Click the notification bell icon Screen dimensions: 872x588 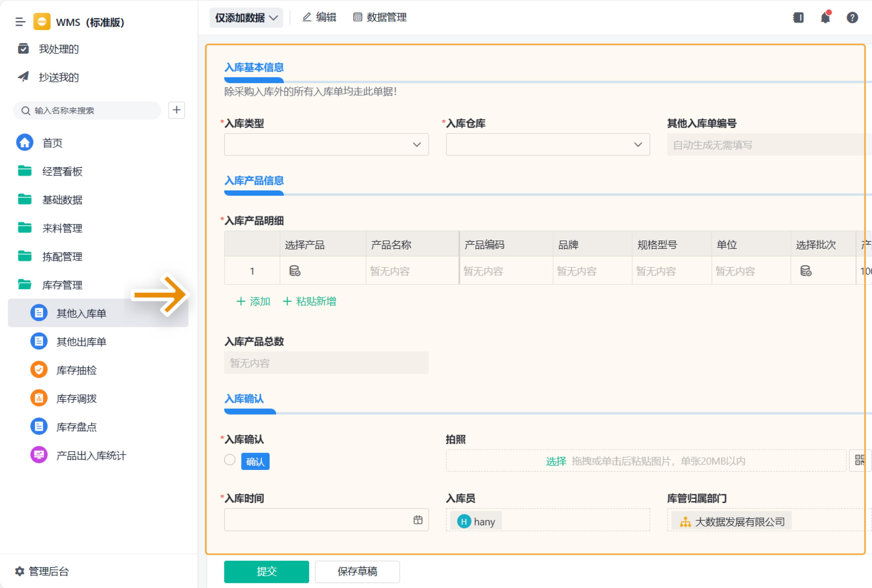pyautogui.click(x=825, y=18)
